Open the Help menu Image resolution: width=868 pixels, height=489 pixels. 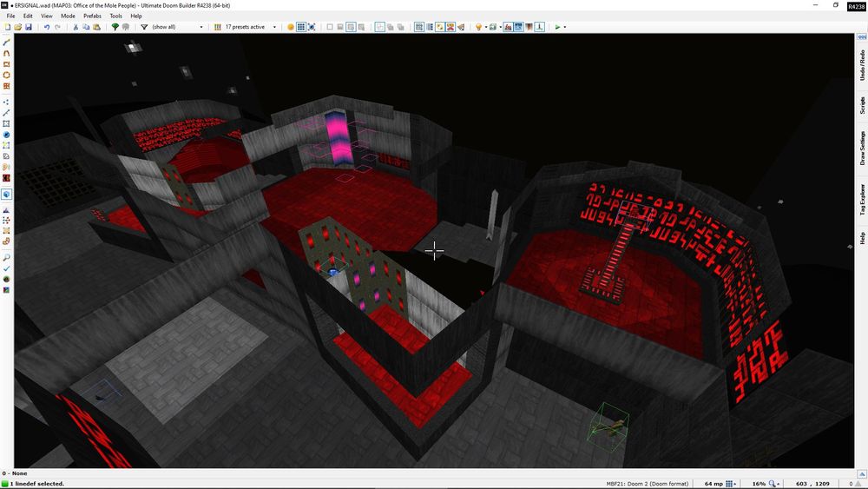pos(136,16)
